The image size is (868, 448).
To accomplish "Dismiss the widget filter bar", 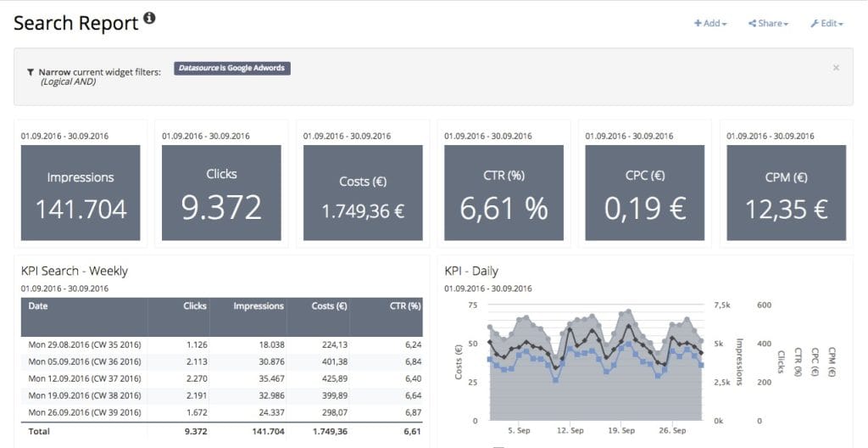I will (836, 68).
